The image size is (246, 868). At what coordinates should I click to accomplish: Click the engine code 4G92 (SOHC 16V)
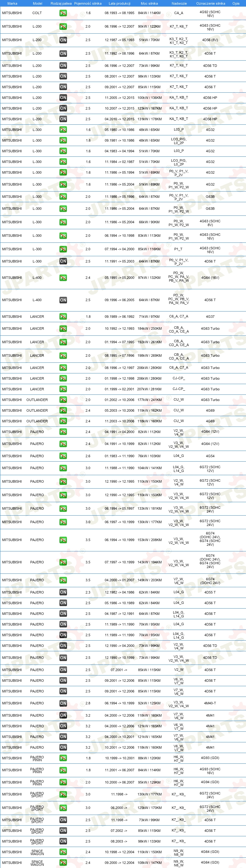210,14
